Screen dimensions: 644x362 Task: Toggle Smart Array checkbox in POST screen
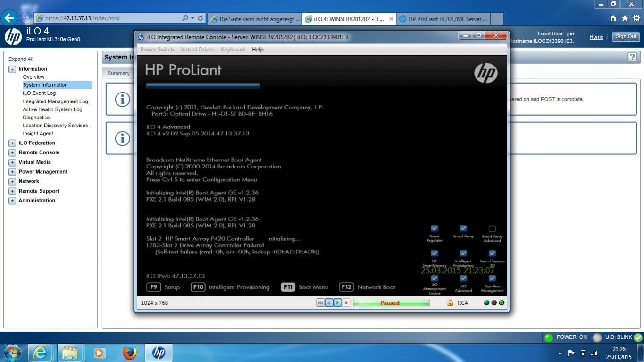pyautogui.click(x=463, y=228)
